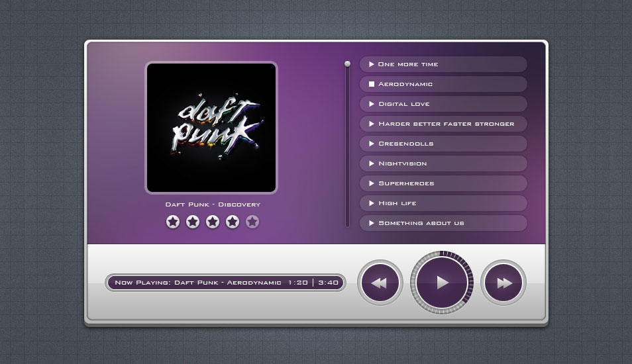Viewport: 632px width, 364px height.
Task: Click the play arrow beside Superheroes
Action: tap(371, 183)
